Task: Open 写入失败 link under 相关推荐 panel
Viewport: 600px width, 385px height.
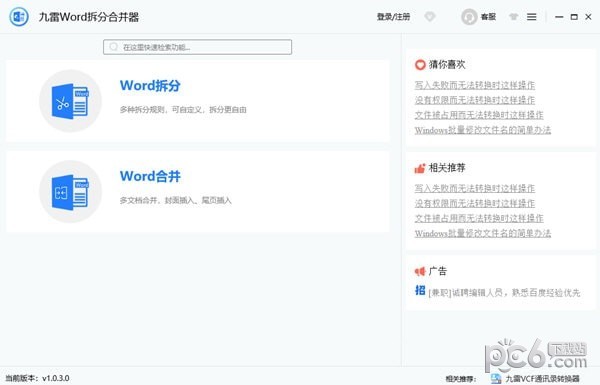Action: tap(475, 188)
